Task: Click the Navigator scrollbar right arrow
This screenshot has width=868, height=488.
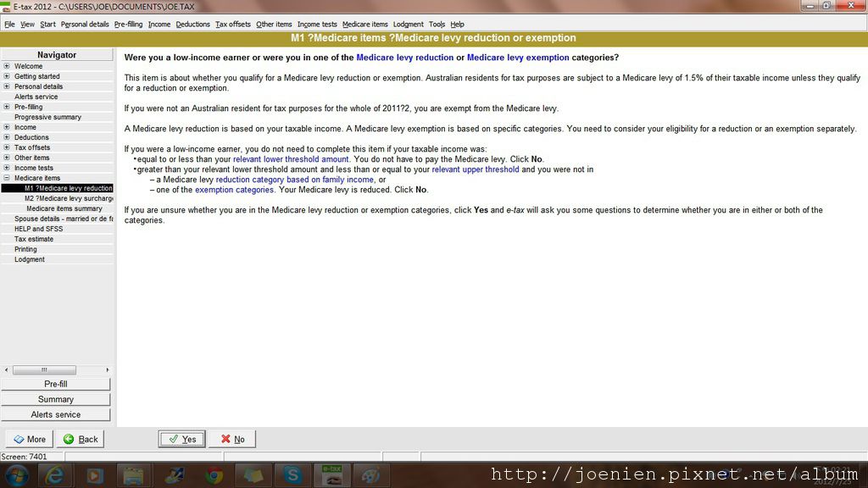Action: pyautogui.click(x=108, y=369)
